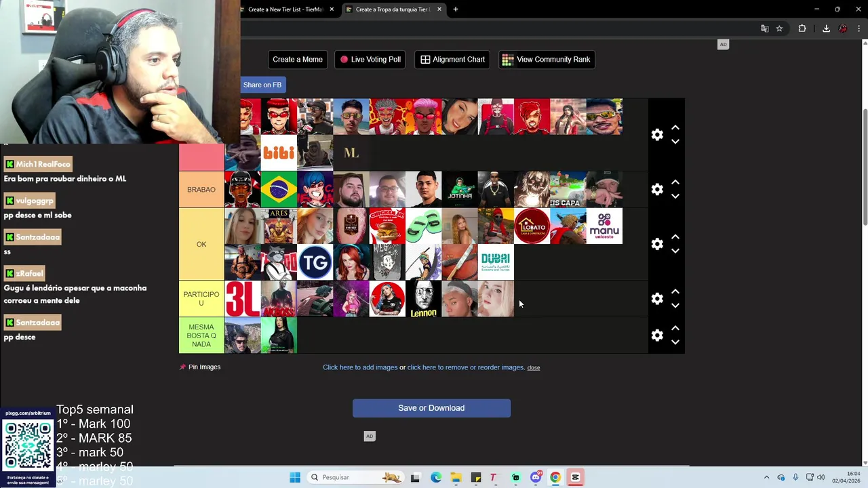The width and height of the screenshot is (868, 488).
Task: Select the bibi image in top tier
Action: tap(279, 153)
